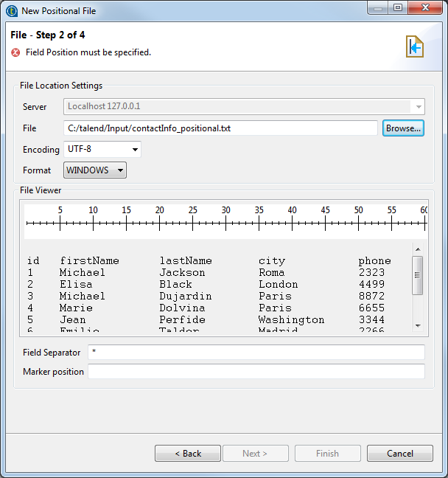This screenshot has width=448, height=478.
Task: Click the 'phone' header text in viewer
Action: tap(374, 261)
